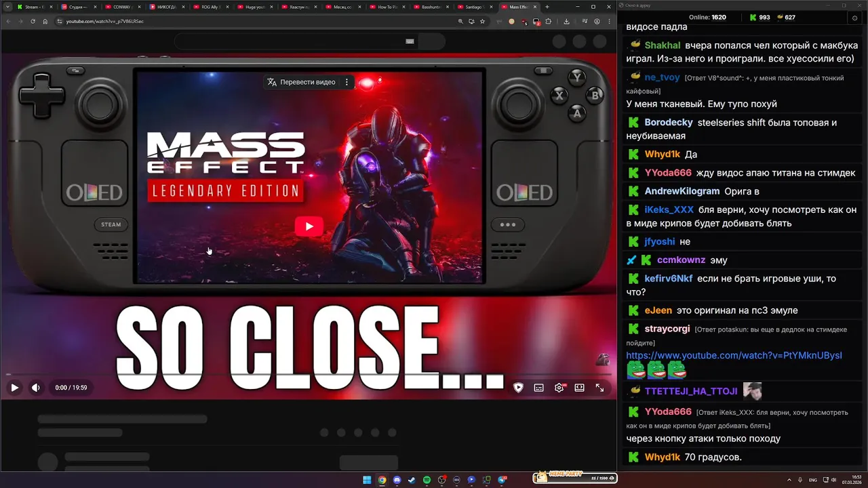Switch to the 'ROG Ally' browser tab
Screen dimensions: 868x488
210,7
